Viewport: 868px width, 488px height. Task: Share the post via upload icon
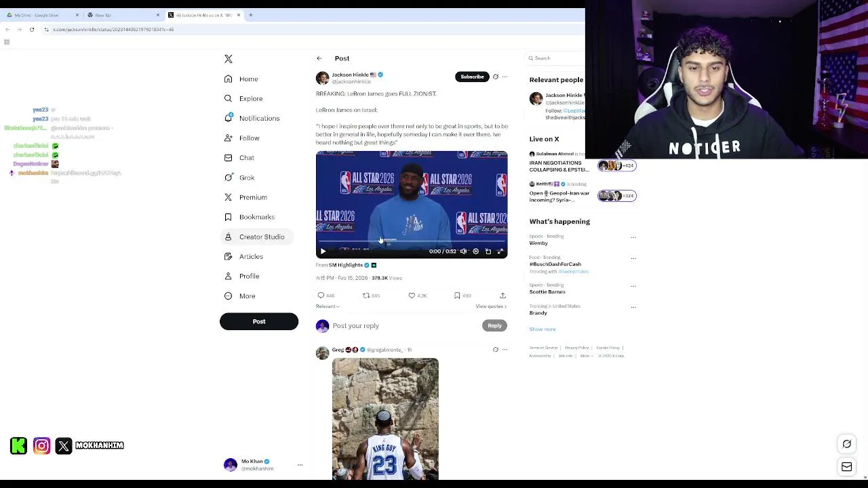502,296
